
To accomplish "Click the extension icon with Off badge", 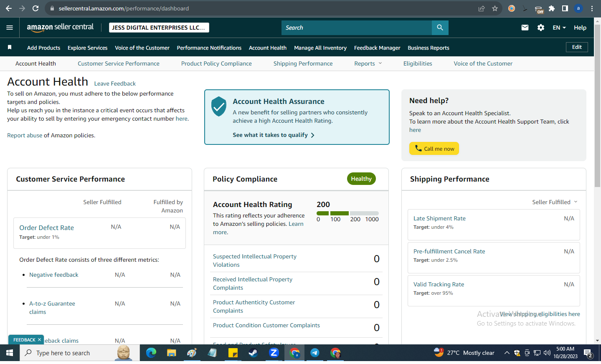I will tap(539, 9).
